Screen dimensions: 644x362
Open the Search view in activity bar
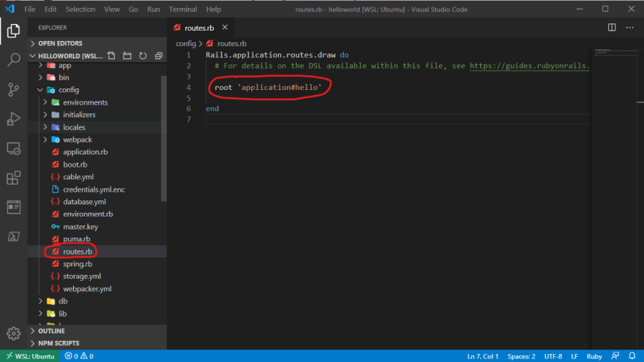(x=14, y=60)
